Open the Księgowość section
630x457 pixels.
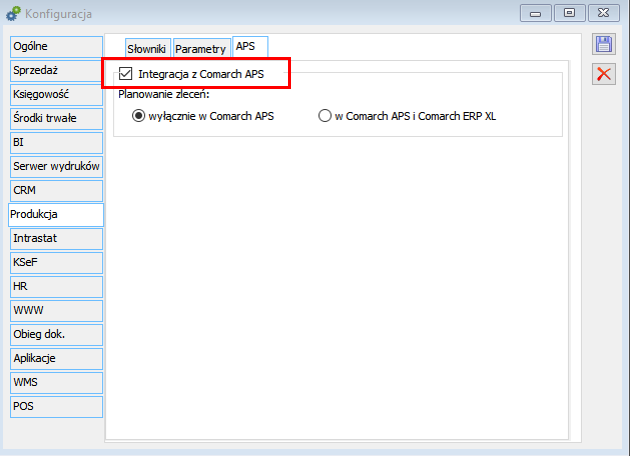pos(56,95)
